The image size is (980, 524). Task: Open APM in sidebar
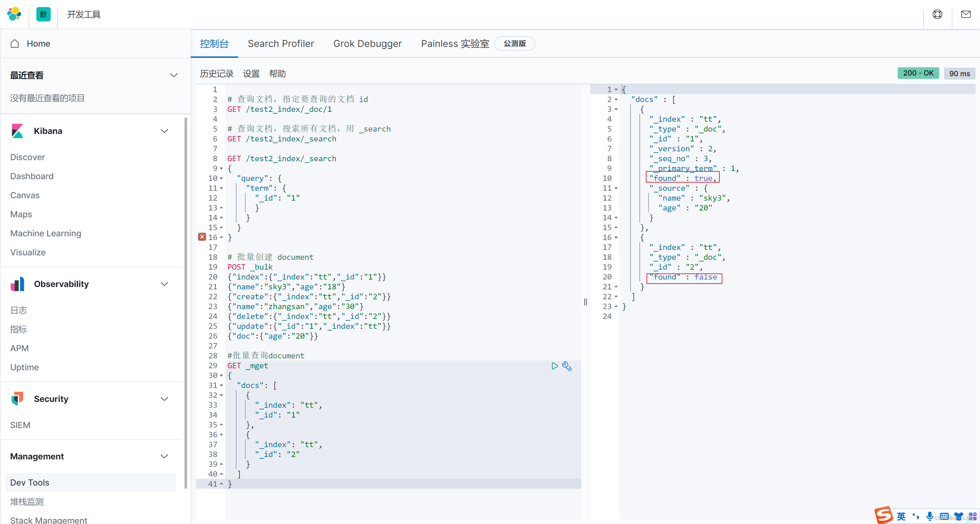click(x=19, y=348)
